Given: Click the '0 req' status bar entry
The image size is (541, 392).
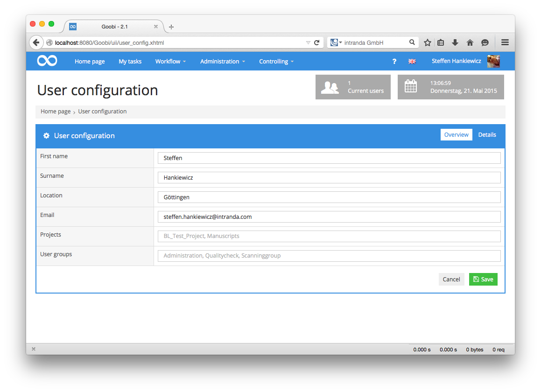Looking at the screenshot, I should pos(498,350).
